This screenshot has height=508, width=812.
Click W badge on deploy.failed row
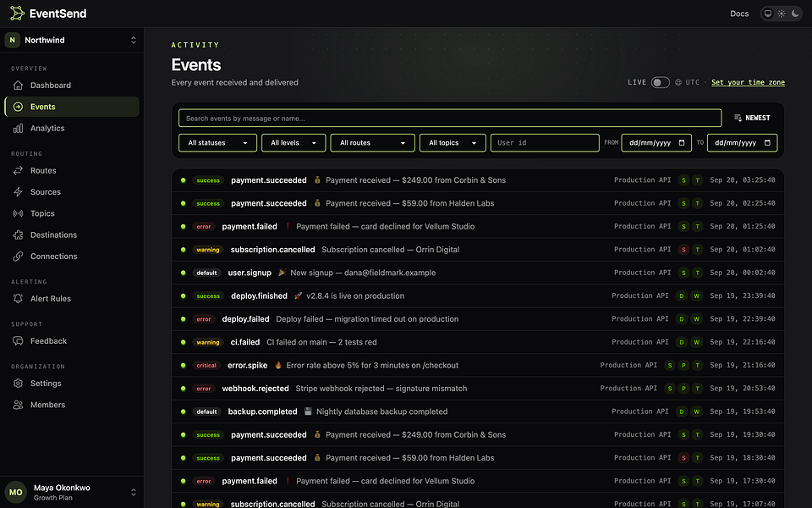696,319
